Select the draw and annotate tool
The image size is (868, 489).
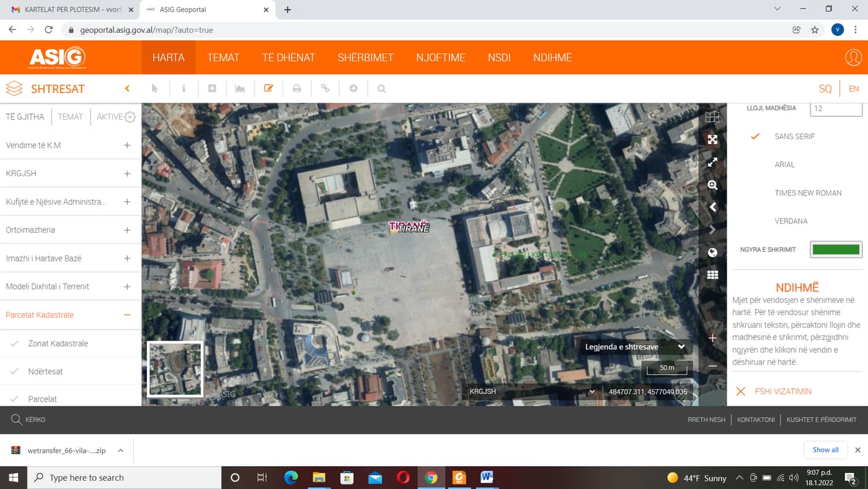[x=268, y=89]
